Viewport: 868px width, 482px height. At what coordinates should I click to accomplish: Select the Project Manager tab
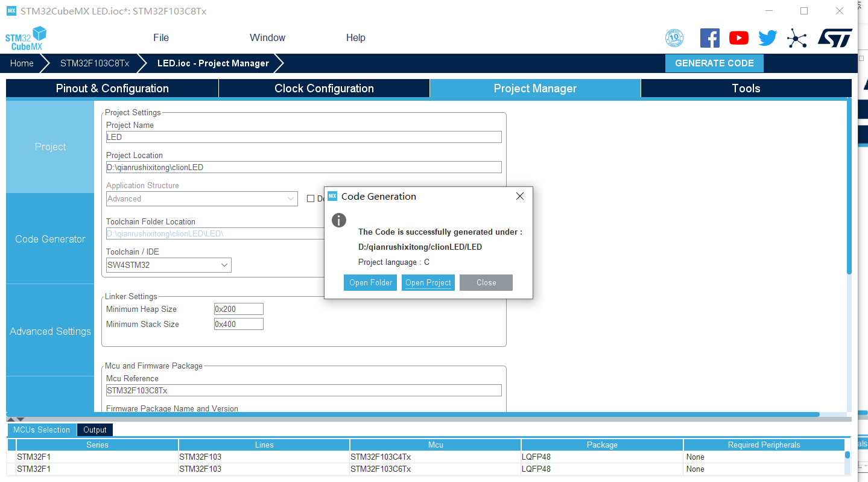(x=535, y=88)
